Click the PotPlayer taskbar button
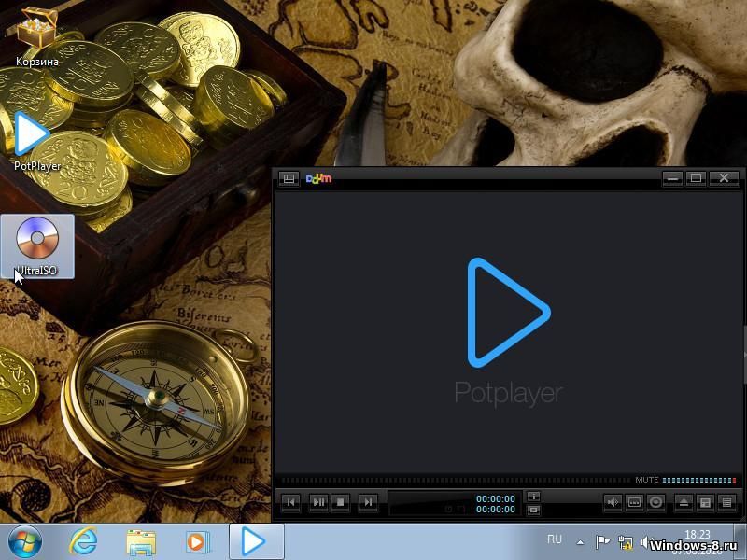 coord(256,542)
